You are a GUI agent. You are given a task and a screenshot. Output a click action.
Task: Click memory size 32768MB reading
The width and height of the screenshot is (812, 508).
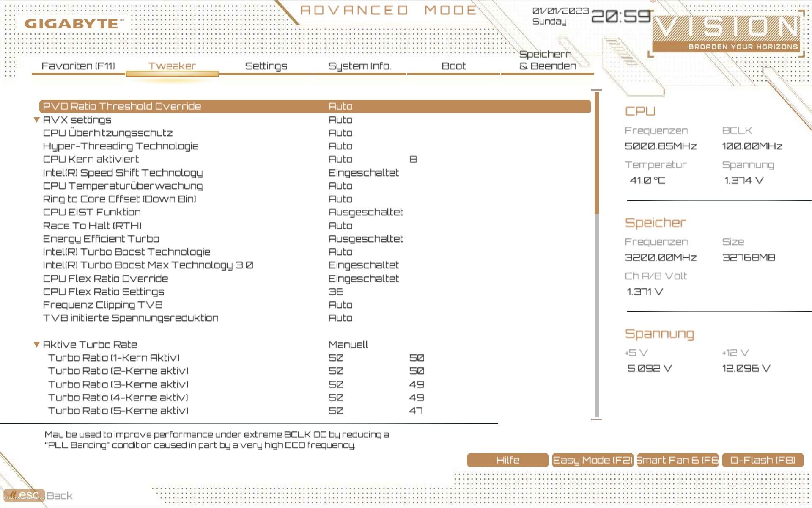[749, 257]
